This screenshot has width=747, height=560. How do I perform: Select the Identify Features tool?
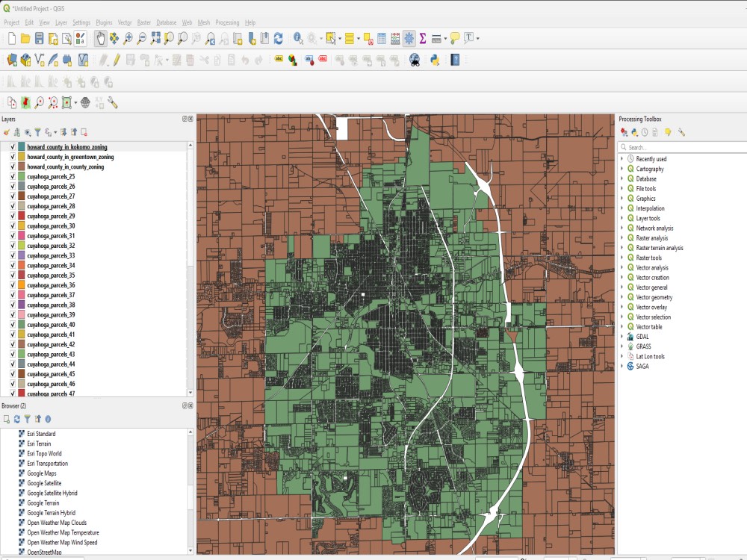point(298,39)
